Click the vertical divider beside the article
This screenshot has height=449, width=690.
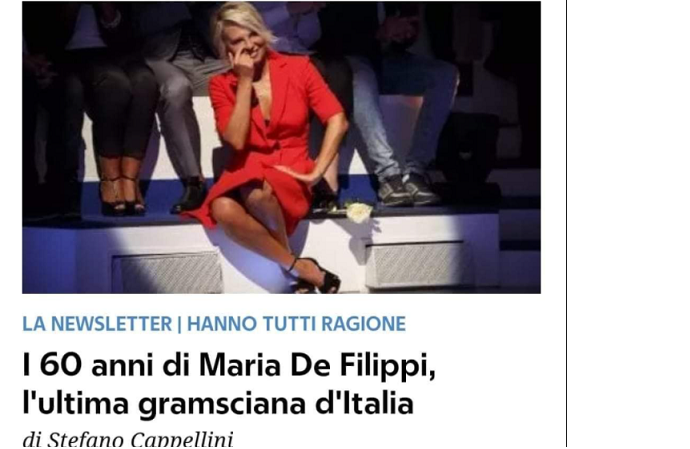click(566, 224)
